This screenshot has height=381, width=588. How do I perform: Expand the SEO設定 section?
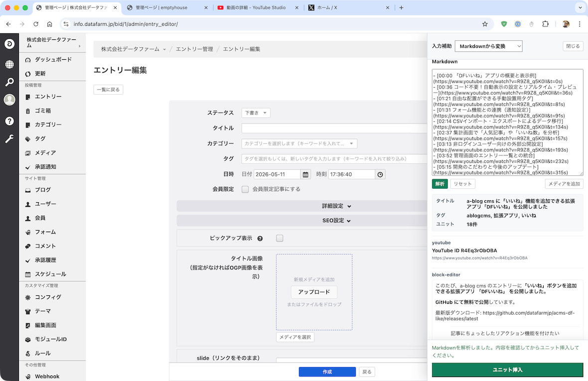[336, 221]
